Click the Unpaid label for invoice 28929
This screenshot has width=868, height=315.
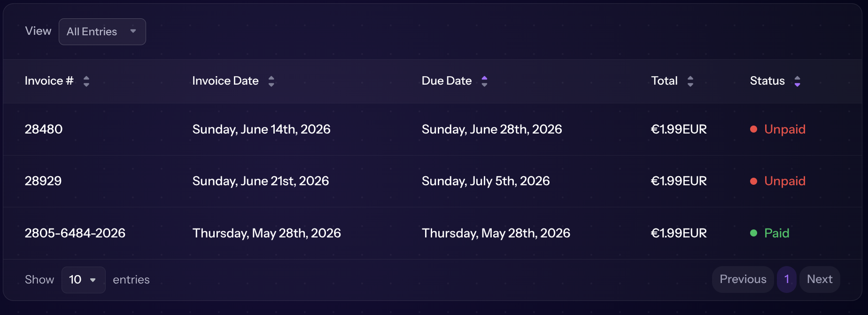(x=785, y=181)
